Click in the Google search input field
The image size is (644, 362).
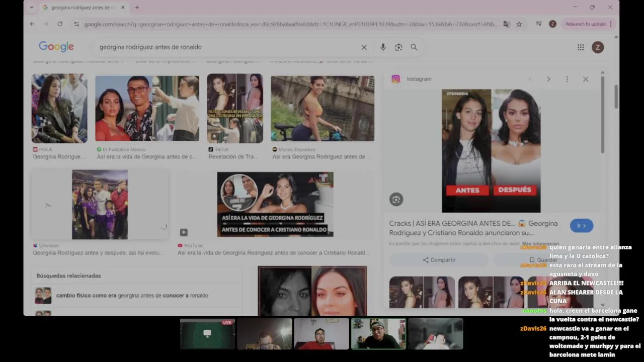pyautogui.click(x=226, y=47)
